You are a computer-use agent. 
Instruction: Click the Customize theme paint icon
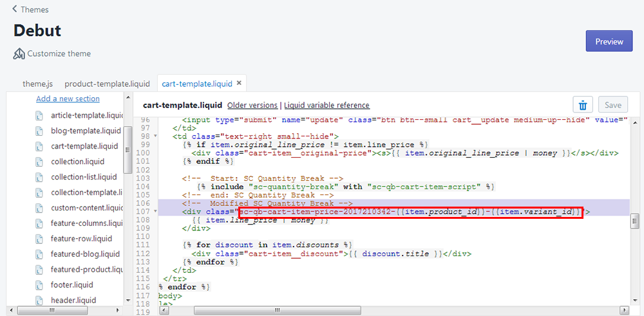point(19,54)
